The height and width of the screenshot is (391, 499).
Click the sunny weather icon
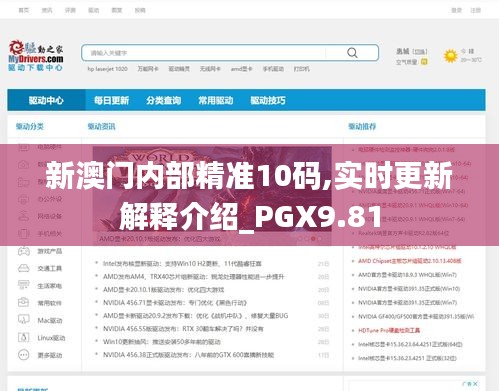[x=450, y=56]
